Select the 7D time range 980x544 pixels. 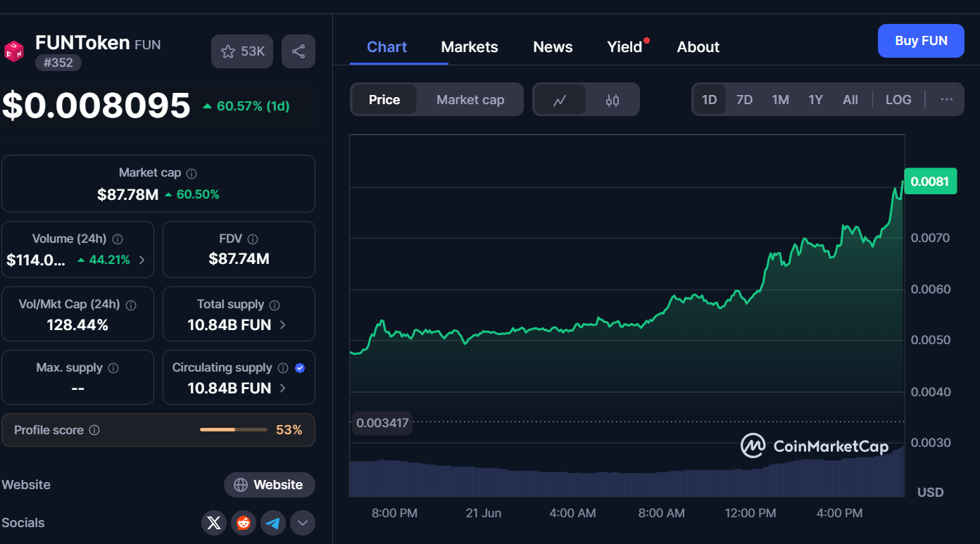click(744, 100)
